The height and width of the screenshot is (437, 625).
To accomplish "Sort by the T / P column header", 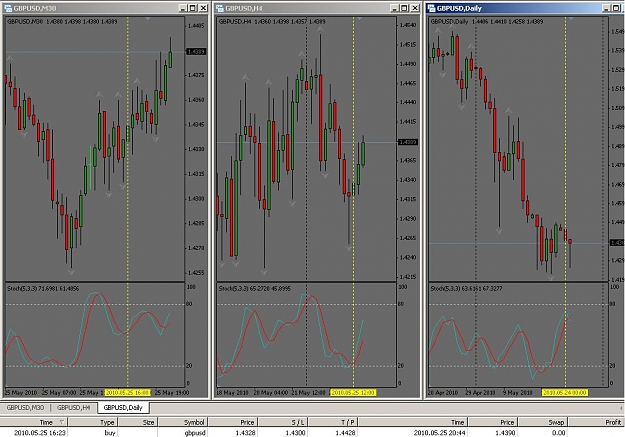I will [333, 422].
